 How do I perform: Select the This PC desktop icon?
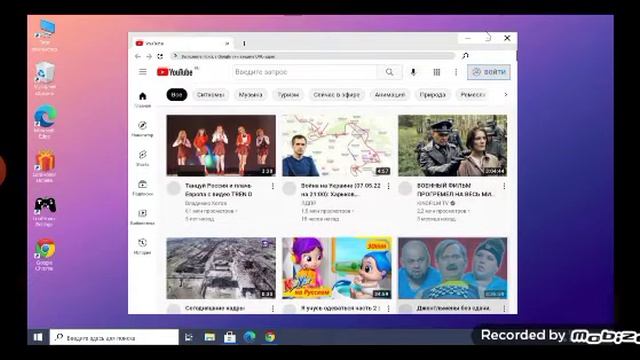[x=44, y=36]
